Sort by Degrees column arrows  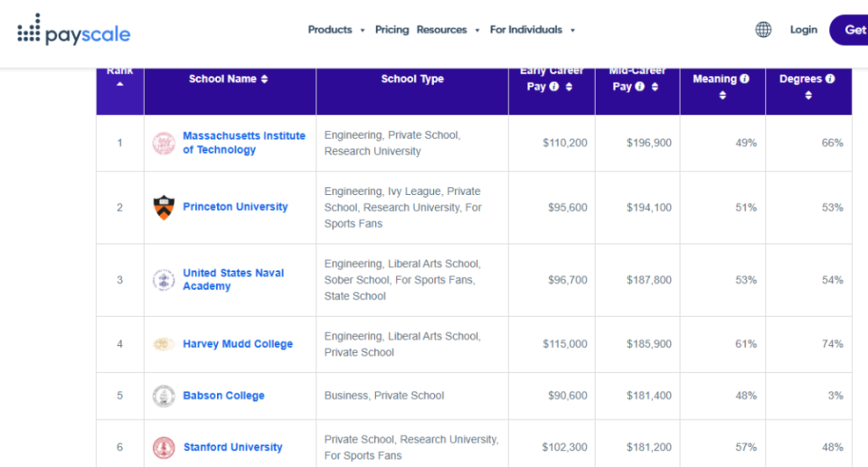tap(808, 95)
